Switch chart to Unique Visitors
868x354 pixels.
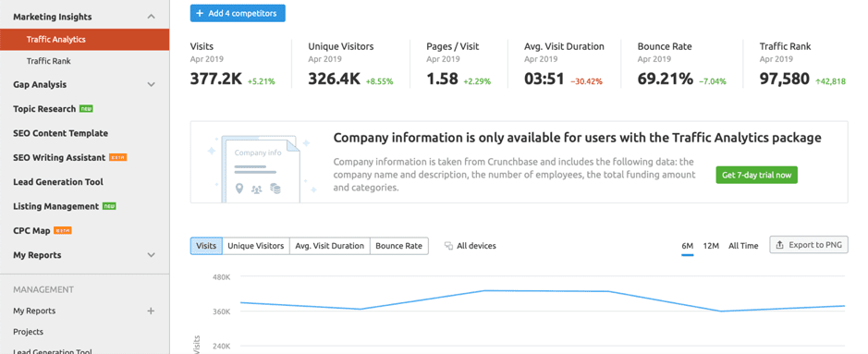click(x=256, y=246)
